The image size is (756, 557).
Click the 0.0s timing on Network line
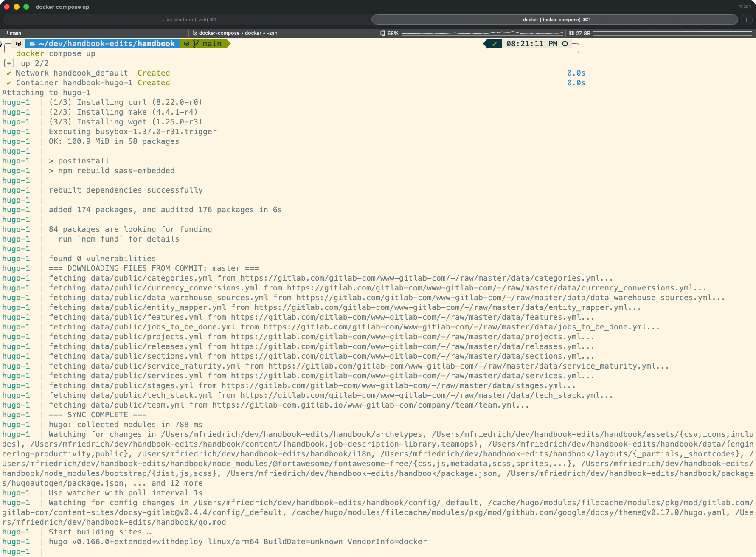point(576,73)
